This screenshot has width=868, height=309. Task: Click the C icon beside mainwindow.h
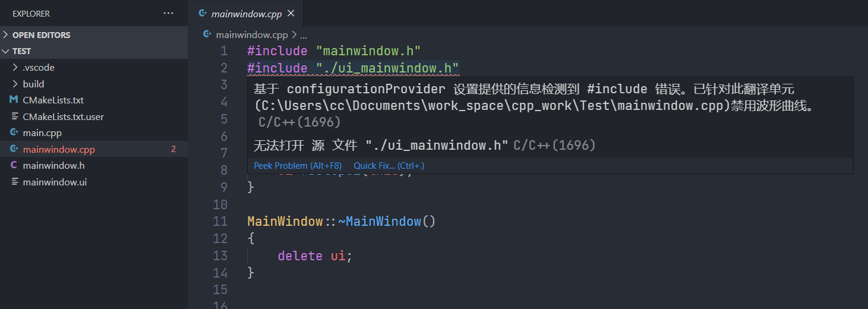pyautogui.click(x=14, y=165)
